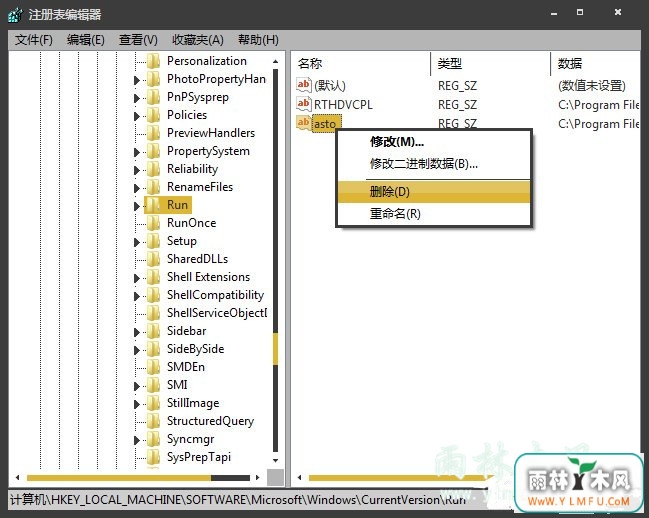Select the SysPrepTapi tree key
This screenshot has width=649, height=518.
[199, 457]
